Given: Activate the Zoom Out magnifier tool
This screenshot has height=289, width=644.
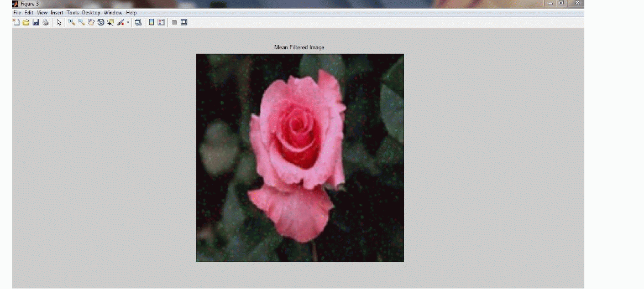Looking at the screenshot, I should click(81, 23).
